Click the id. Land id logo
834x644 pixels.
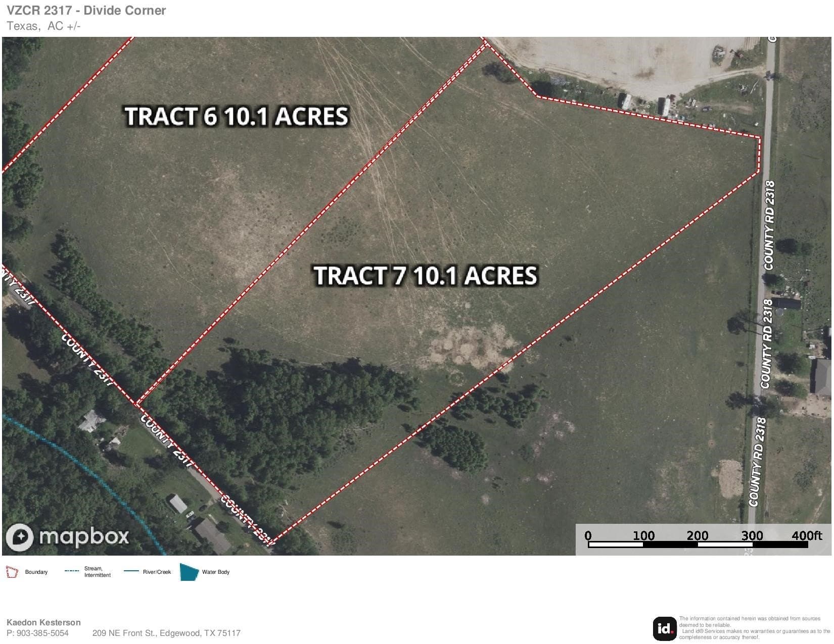pyautogui.click(x=664, y=628)
